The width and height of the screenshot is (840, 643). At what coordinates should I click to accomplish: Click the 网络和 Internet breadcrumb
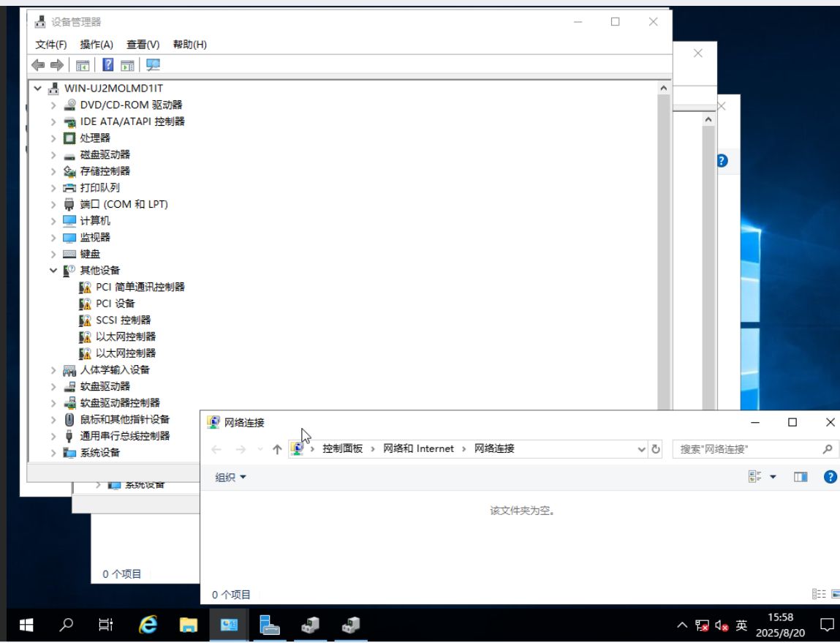tap(418, 449)
